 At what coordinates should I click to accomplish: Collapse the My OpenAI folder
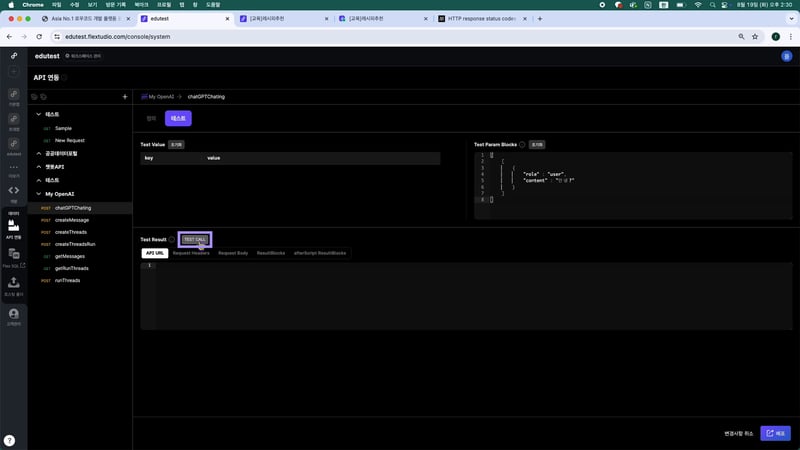coord(37,194)
